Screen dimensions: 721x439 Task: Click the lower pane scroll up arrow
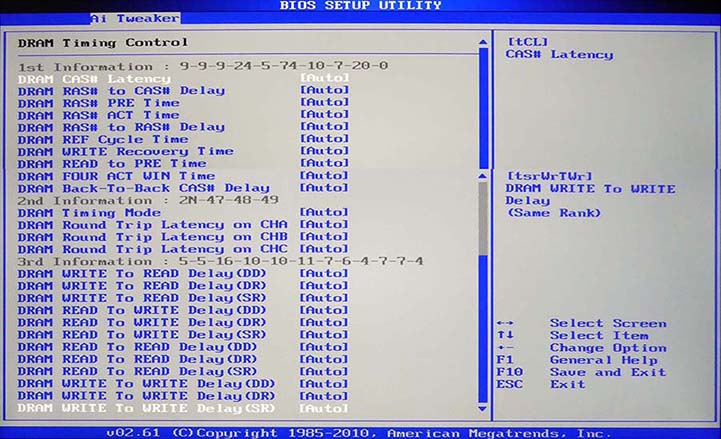tap(483, 176)
